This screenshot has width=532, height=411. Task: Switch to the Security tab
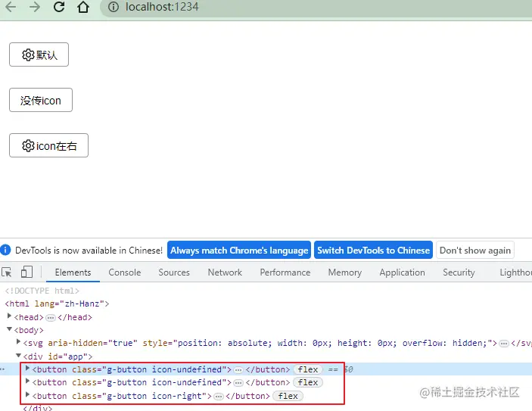[x=459, y=272]
